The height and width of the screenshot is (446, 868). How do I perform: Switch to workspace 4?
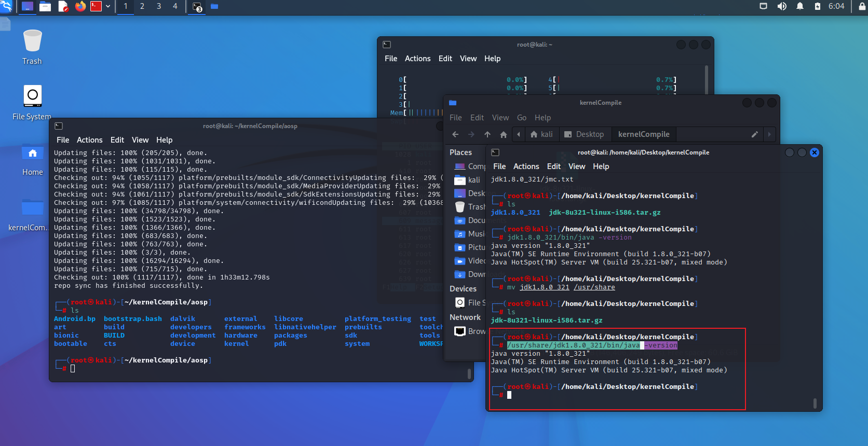tap(175, 6)
